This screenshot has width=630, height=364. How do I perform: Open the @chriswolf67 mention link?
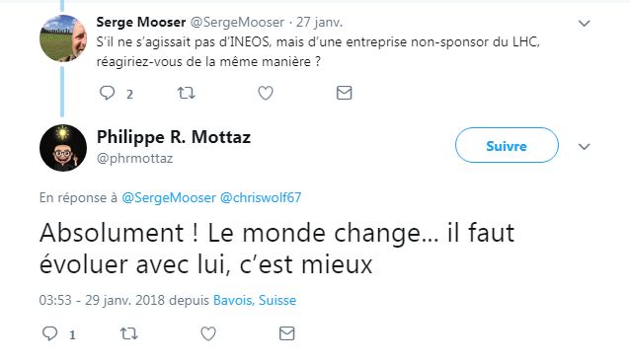coord(261,198)
